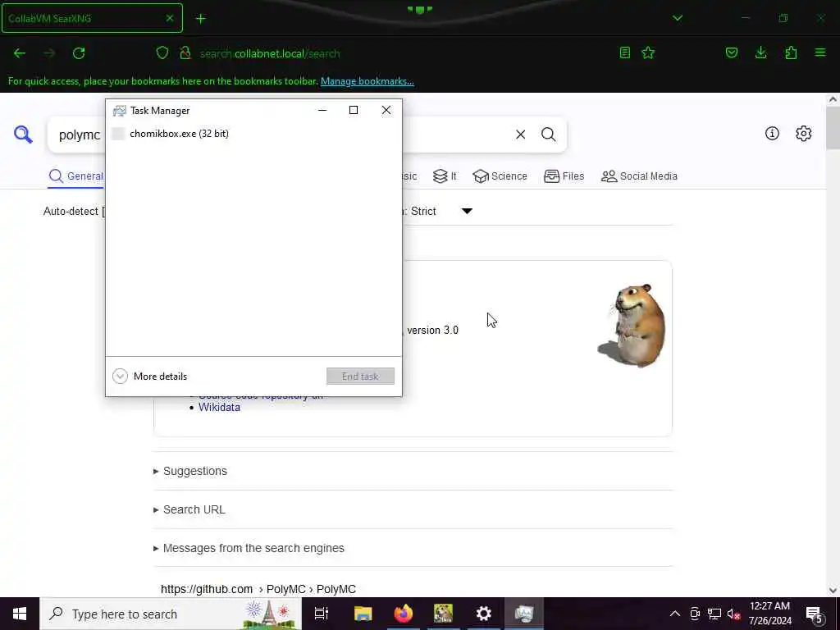Image resolution: width=840 pixels, height=630 pixels.
Task: Toggle reader view icon in address bar
Action: point(624,52)
